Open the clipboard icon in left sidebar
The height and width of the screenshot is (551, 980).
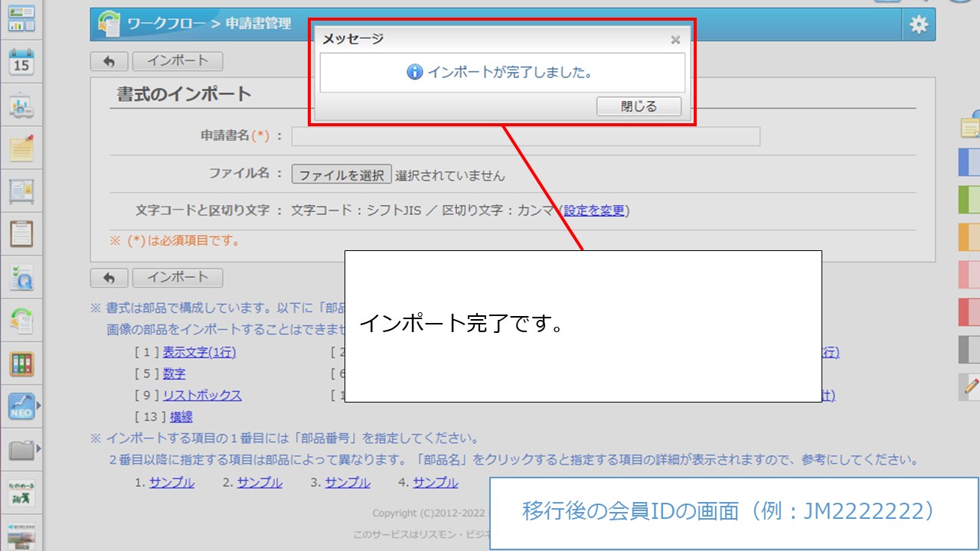[x=21, y=233]
